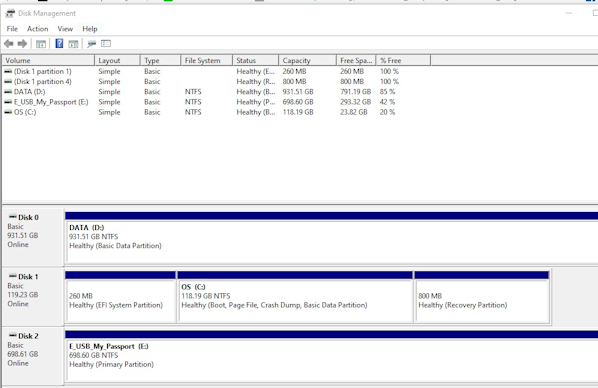Screen dimensions: 598x388
Task: Click the 931.51 GB capacity cell
Action: coord(298,92)
